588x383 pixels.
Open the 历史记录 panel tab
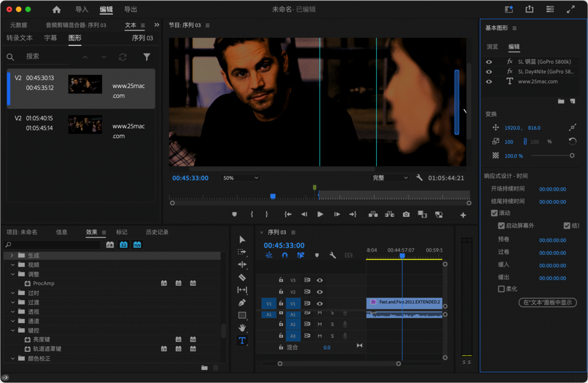click(157, 233)
